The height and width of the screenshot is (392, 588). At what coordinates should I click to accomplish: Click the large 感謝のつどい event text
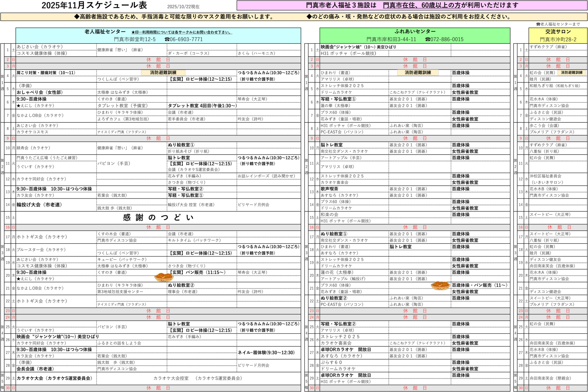pos(158,218)
